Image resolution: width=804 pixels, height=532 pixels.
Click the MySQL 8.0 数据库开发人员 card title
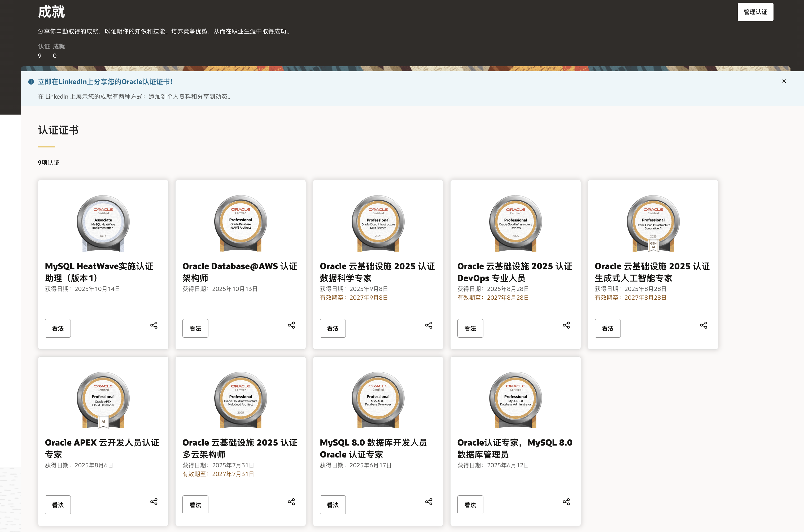click(x=373, y=448)
